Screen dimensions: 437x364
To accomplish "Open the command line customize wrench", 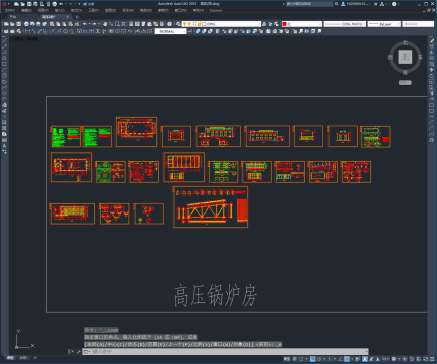I will (x=79, y=352).
